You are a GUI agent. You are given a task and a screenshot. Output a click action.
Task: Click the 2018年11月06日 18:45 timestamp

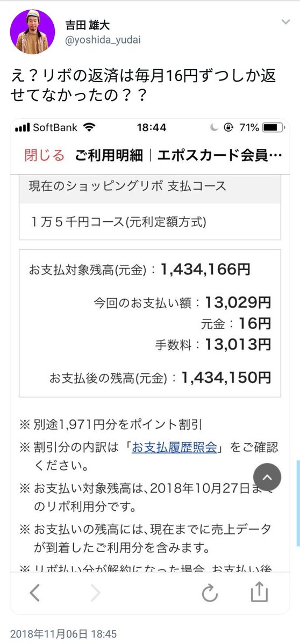pyautogui.click(x=63, y=633)
